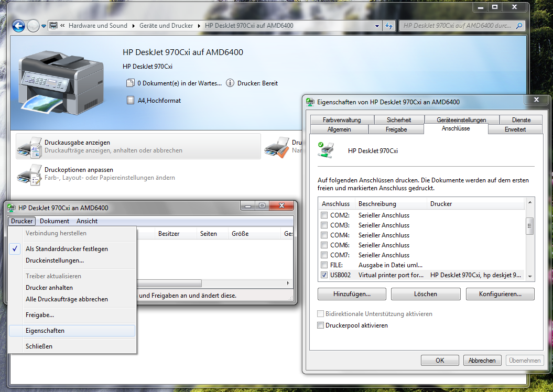The height and width of the screenshot is (392, 553).
Task: Click the document queue icon
Action: [x=130, y=83]
